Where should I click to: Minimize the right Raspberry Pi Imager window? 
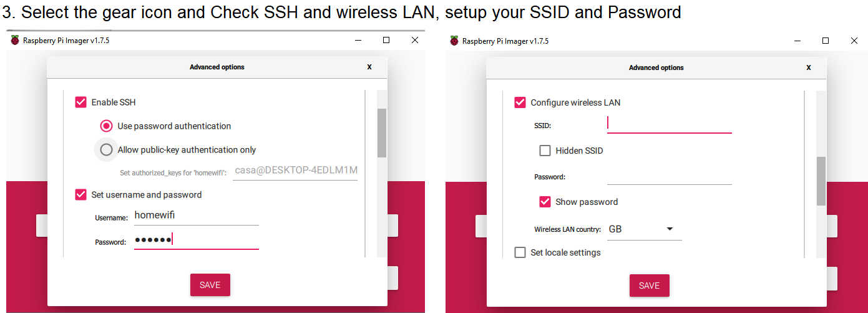797,41
